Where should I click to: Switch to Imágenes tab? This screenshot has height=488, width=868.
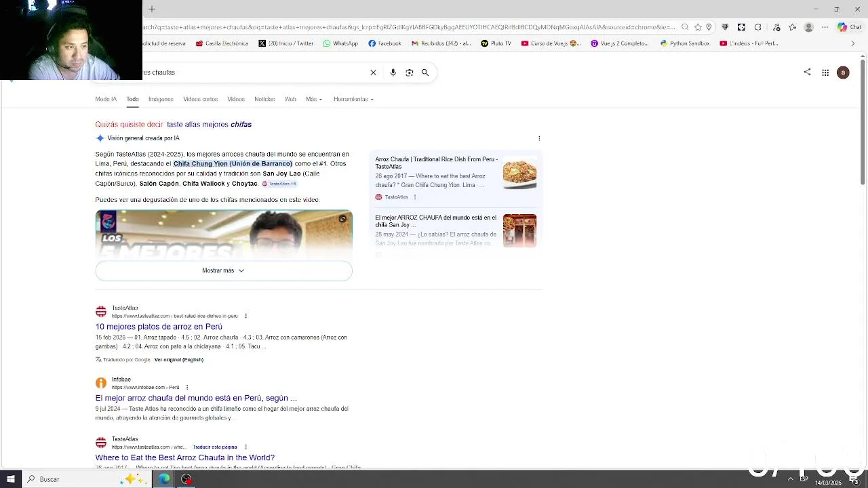pyautogui.click(x=161, y=99)
